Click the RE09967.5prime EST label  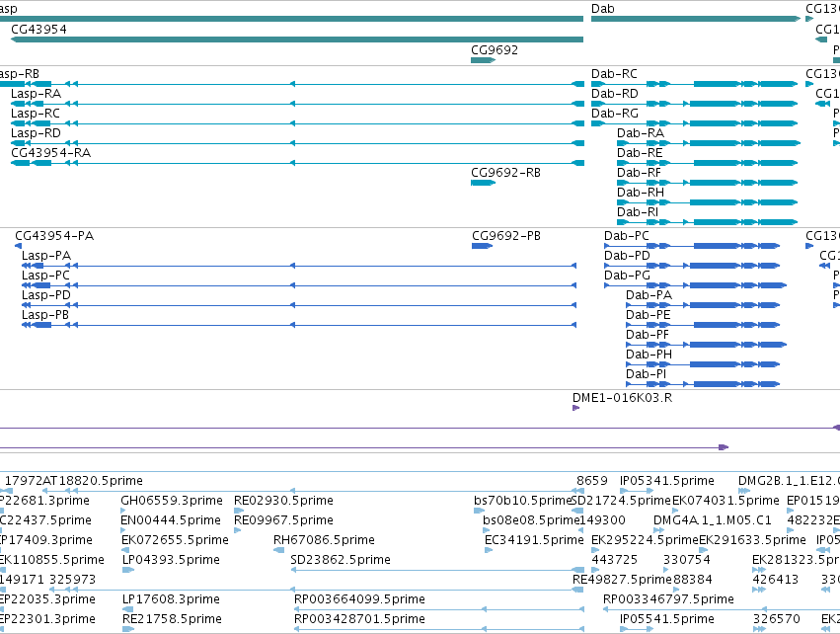point(283,520)
